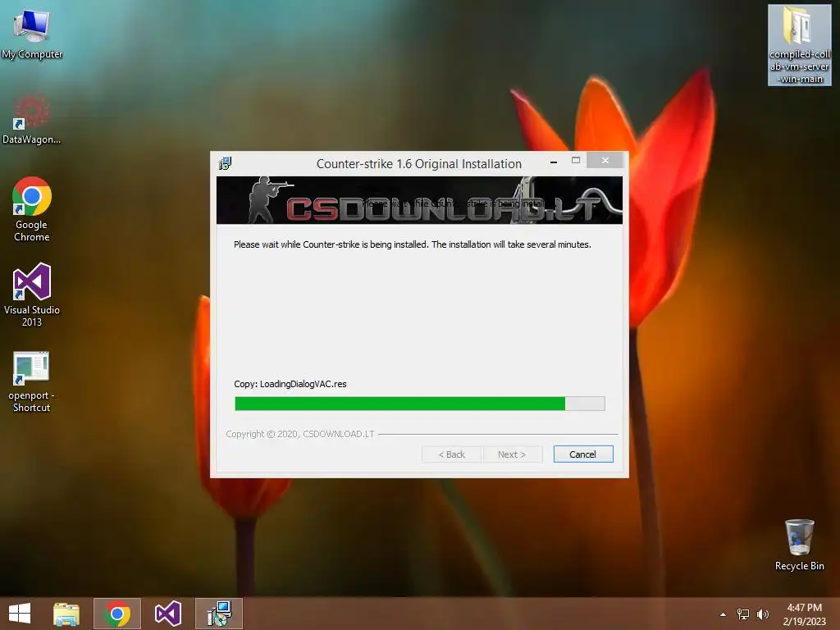Click the installer title bar icon

[x=225, y=163]
